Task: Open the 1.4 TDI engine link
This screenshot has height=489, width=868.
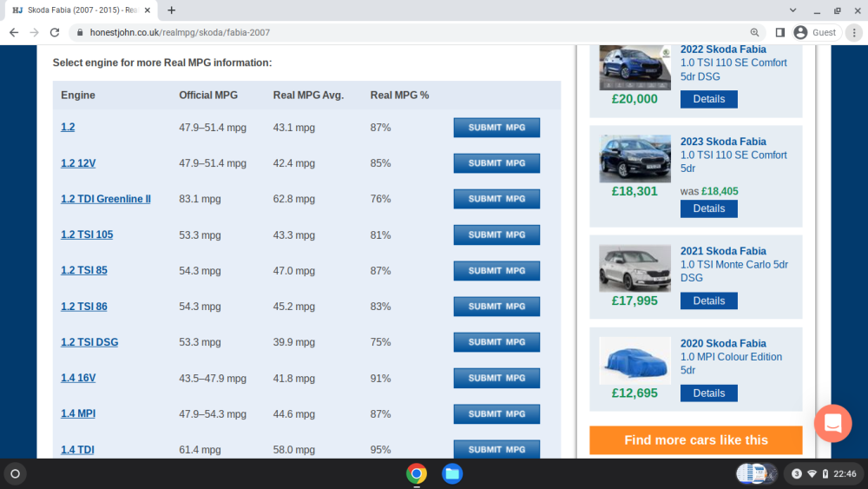Action: pos(77,450)
